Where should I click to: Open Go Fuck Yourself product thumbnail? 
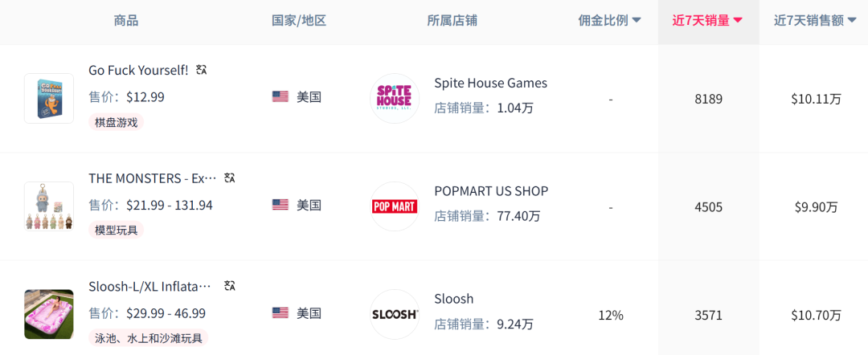(49, 98)
